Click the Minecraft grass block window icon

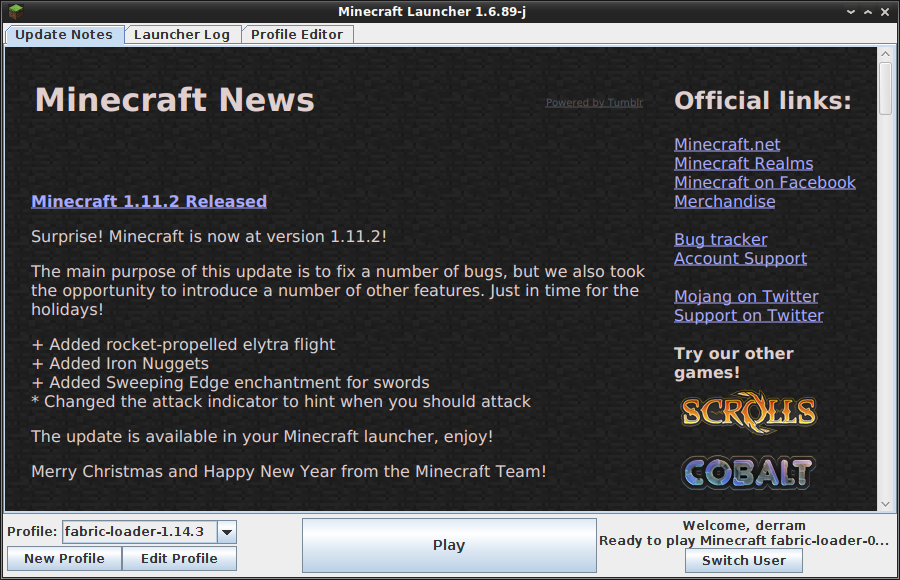click(x=15, y=11)
